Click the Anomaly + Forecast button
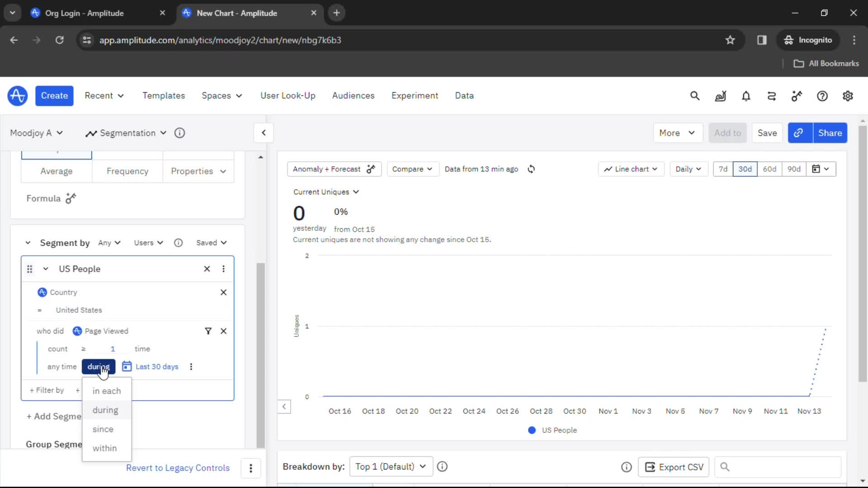The width and height of the screenshot is (868, 488). click(334, 169)
